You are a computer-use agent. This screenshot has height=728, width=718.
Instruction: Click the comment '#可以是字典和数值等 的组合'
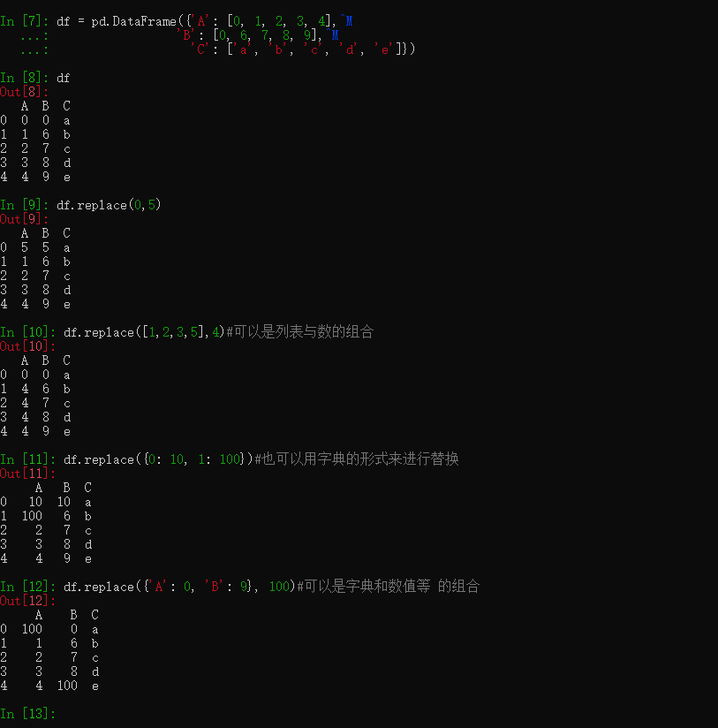(x=388, y=587)
